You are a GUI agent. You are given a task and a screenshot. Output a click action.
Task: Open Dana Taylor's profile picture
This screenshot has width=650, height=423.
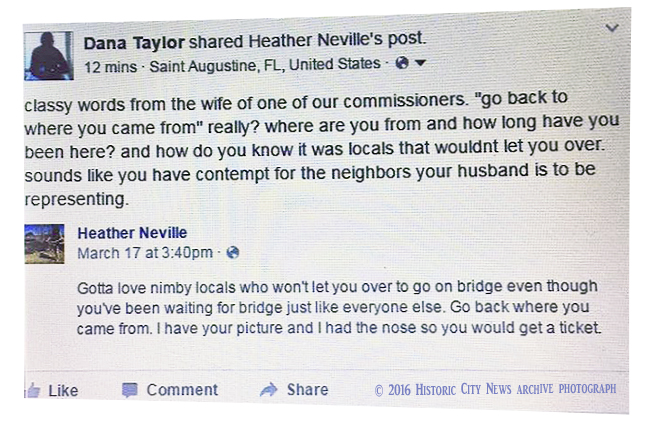(49, 56)
